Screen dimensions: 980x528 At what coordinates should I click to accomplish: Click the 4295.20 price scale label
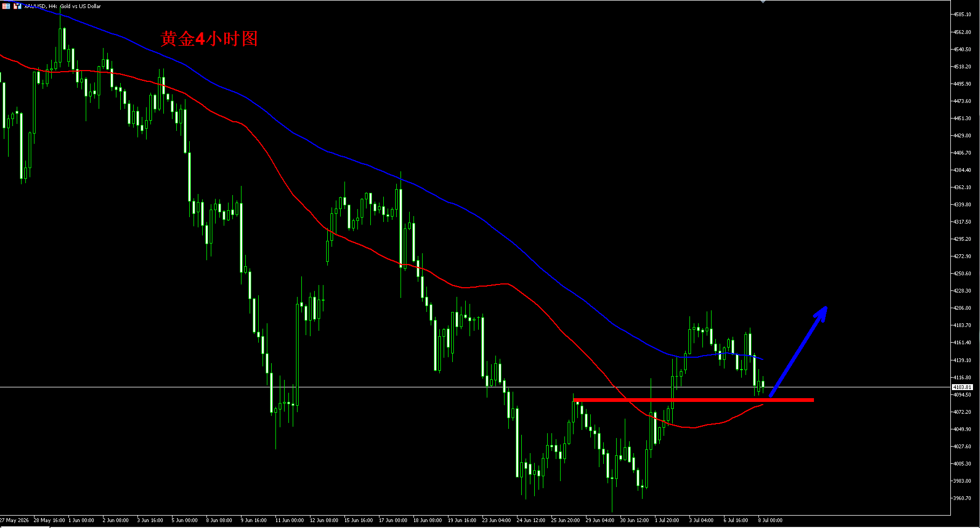[x=962, y=239]
